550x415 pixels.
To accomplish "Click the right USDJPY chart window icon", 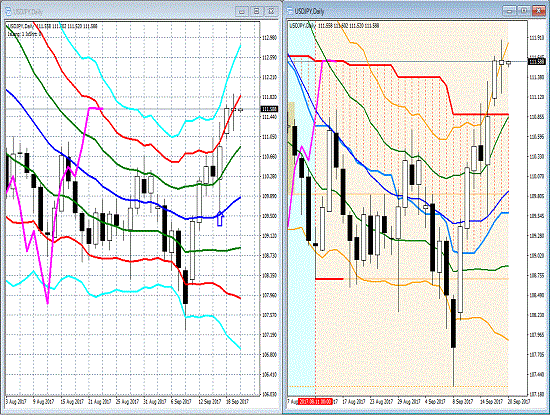I will pyautogui.click(x=290, y=11).
